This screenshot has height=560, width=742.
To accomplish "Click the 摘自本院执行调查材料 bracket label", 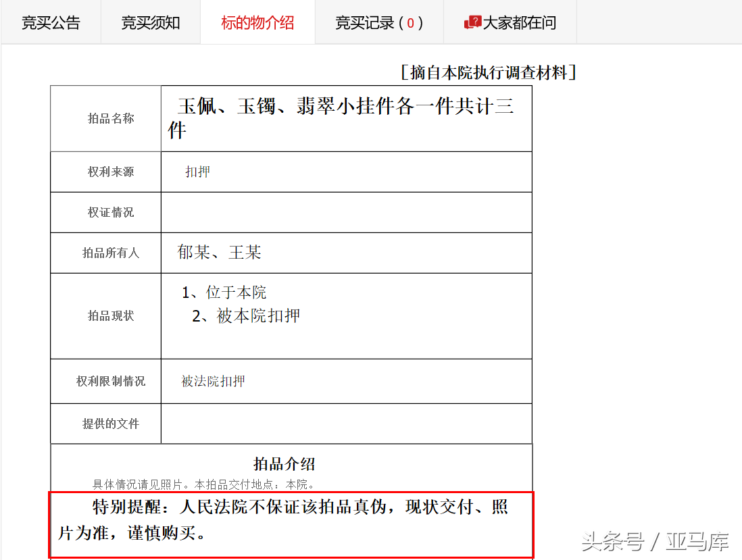I will (x=489, y=71).
